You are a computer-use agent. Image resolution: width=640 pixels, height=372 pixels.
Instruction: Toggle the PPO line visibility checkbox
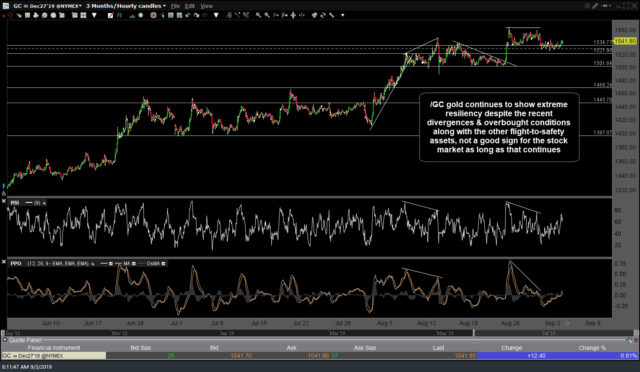pos(111,264)
